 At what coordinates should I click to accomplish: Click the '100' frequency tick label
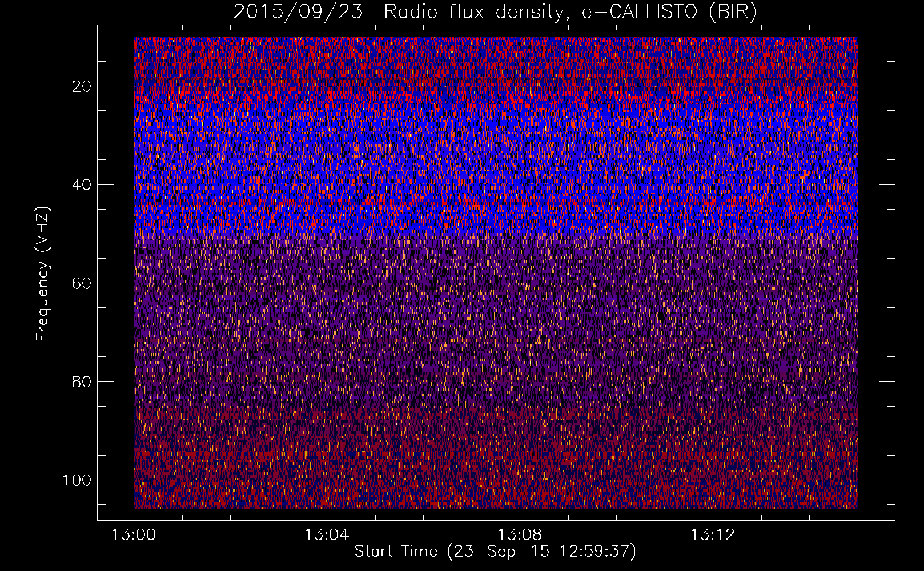pyautogui.click(x=77, y=480)
